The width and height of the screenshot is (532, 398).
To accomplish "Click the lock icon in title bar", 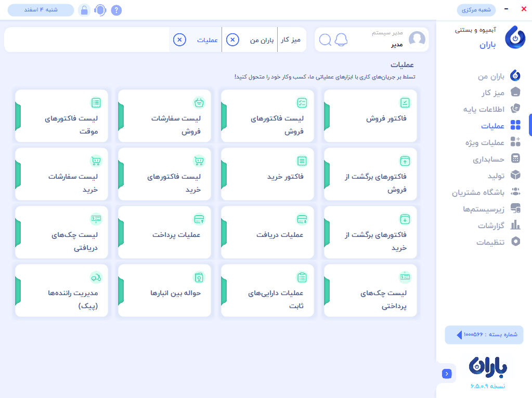I will [x=84, y=10].
